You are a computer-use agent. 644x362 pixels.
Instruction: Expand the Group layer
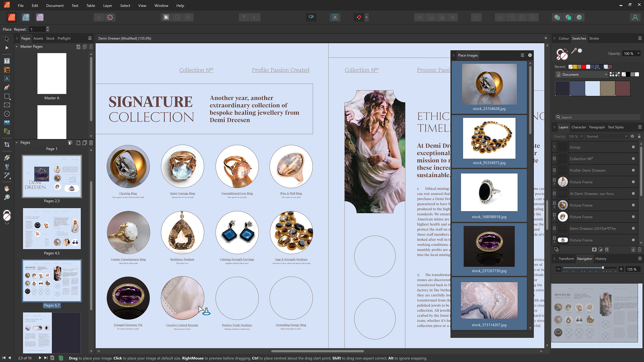tap(554, 147)
